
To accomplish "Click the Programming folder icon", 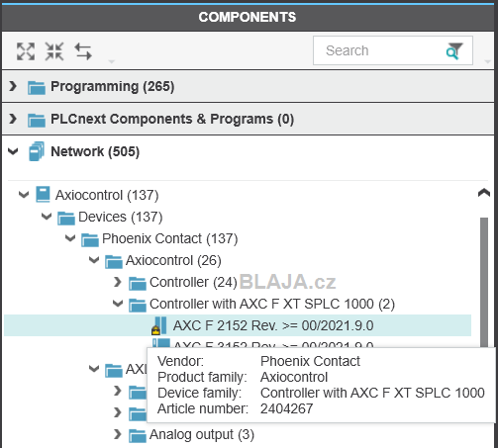I will point(37,87).
